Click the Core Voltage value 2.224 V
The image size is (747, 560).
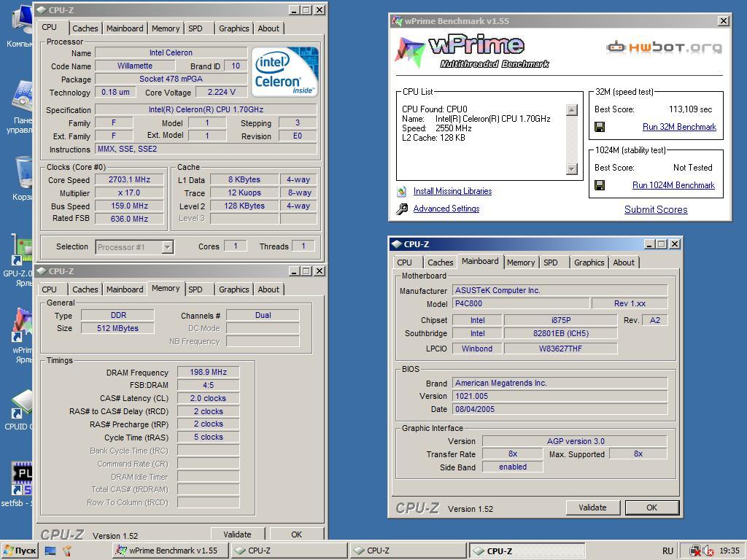click(221, 92)
